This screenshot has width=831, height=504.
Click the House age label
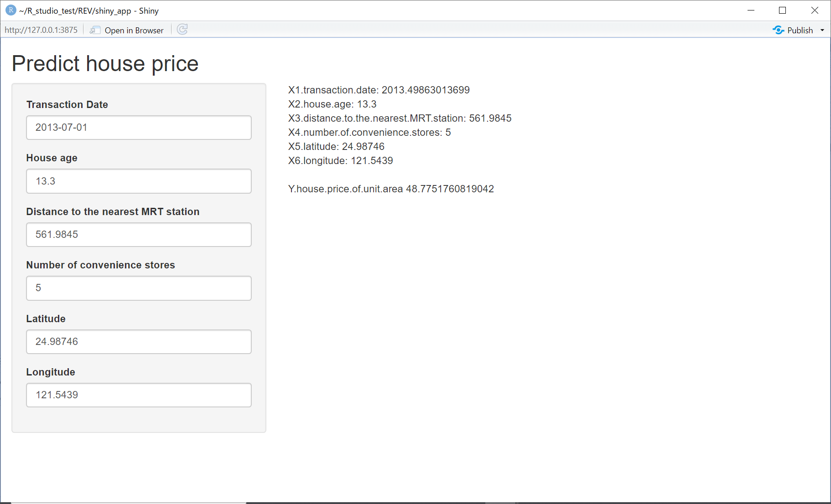[52, 158]
